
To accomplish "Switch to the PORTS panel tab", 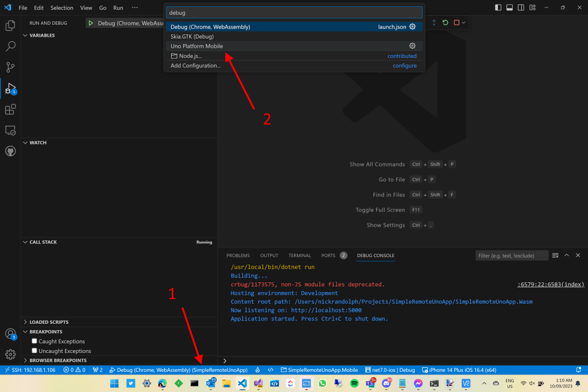I will pyautogui.click(x=328, y=255).
